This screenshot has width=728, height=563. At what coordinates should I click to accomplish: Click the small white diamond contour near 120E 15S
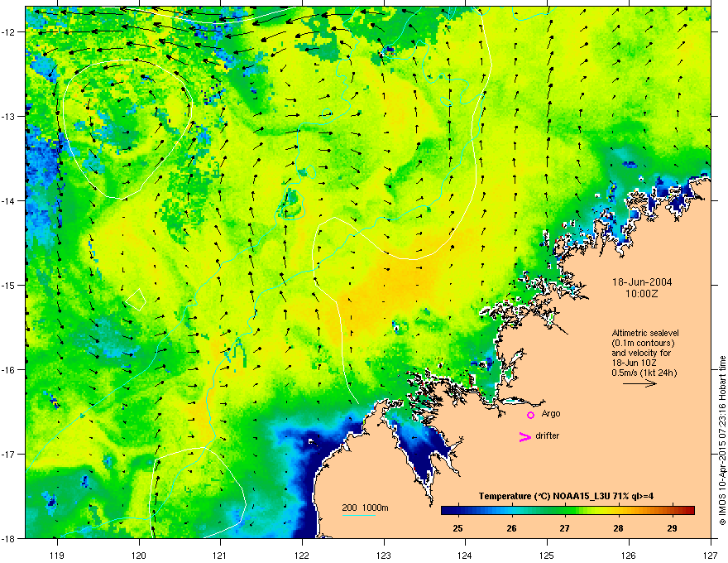click(136, 300)
